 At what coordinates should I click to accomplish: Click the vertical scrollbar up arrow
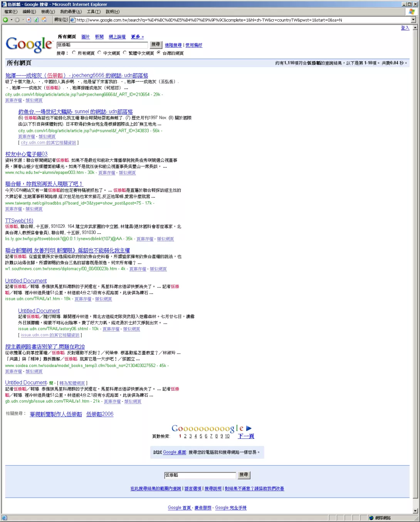[x=415, y=28]
